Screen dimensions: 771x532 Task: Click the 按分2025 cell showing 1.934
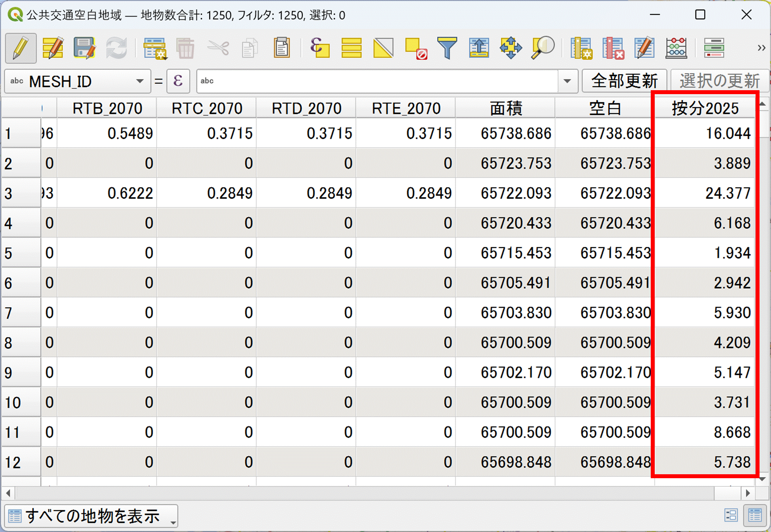point(705,253)
